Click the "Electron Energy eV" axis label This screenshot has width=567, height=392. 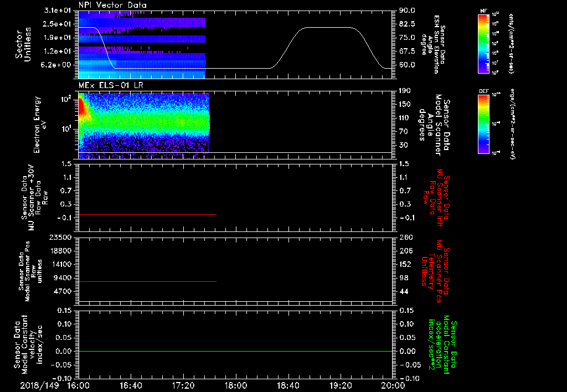40,125
